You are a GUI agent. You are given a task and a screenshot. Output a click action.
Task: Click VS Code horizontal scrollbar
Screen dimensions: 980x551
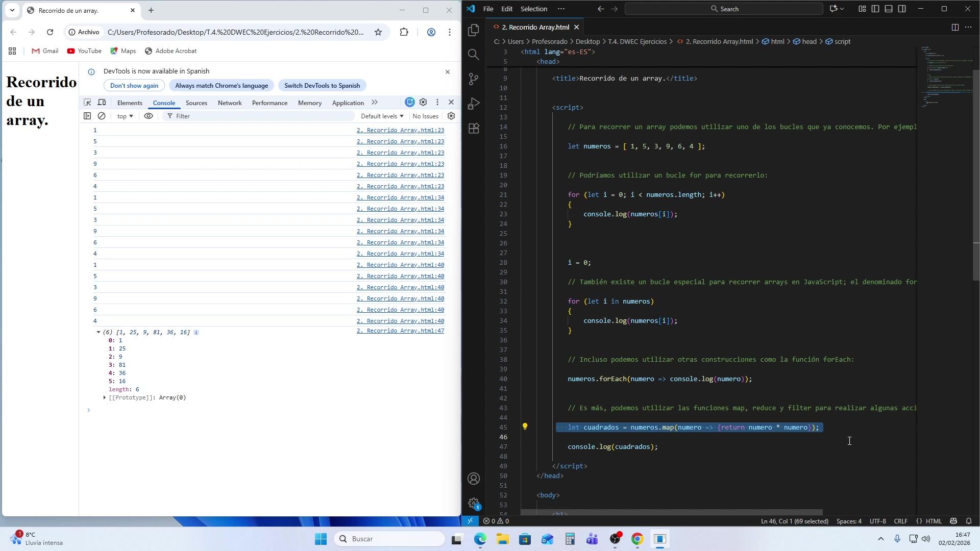pyautogui.click(x=672, y=512)
